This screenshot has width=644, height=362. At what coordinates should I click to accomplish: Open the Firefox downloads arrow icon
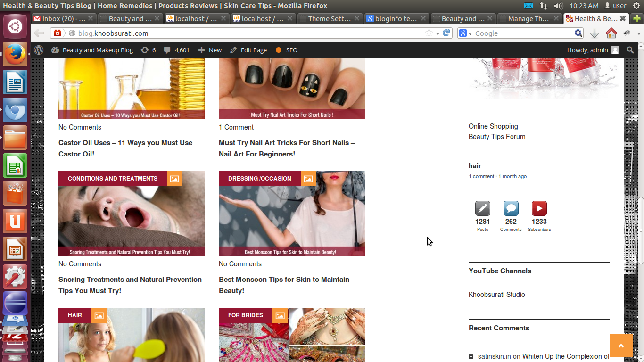(594, 33)
